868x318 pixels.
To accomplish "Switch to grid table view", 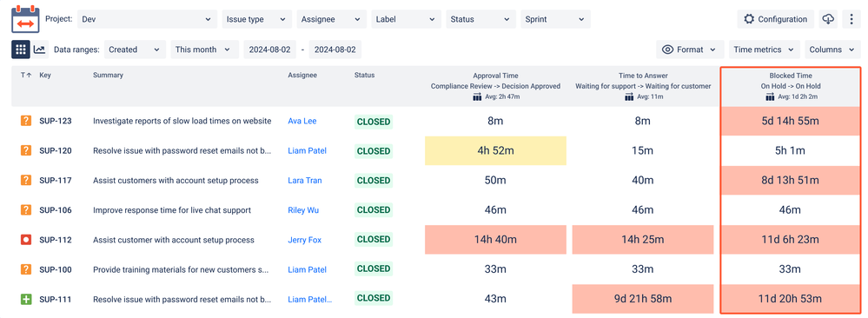I will 21,50.
